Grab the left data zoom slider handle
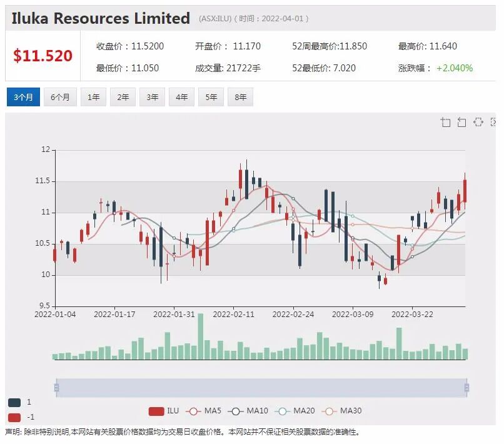This screenshot has width=504, height=444. coord(56,388)
